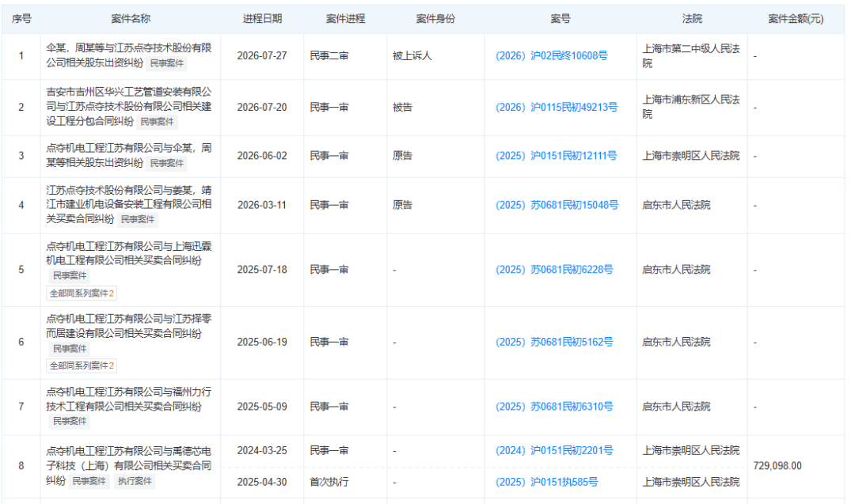Select case name with 禹德芯电子科技（上海）
This screenshot has width=855, height=504.
click(x=128, y=466)
